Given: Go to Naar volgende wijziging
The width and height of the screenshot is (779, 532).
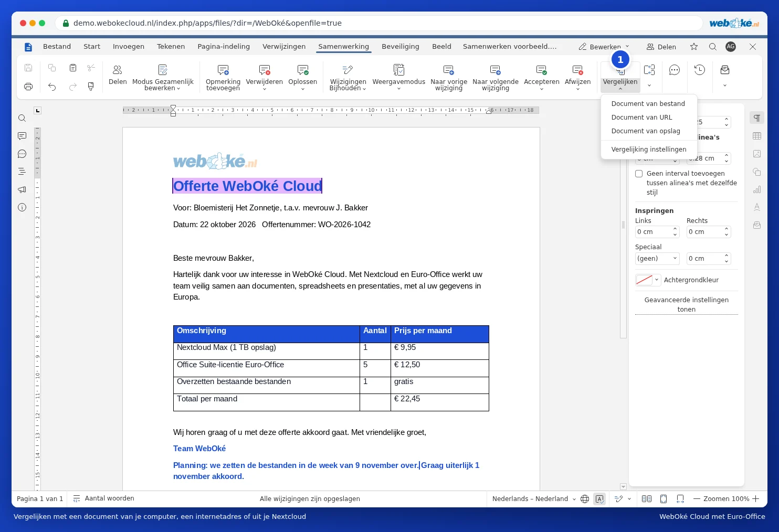Looking at the screenshot, I should [496, 77].
